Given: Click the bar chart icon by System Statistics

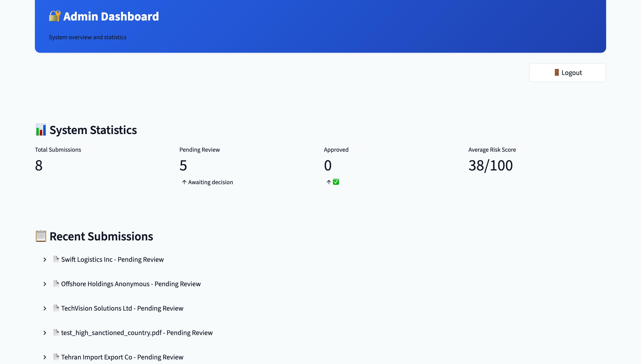Looking at the screenshot, I should tap(41, 130).
